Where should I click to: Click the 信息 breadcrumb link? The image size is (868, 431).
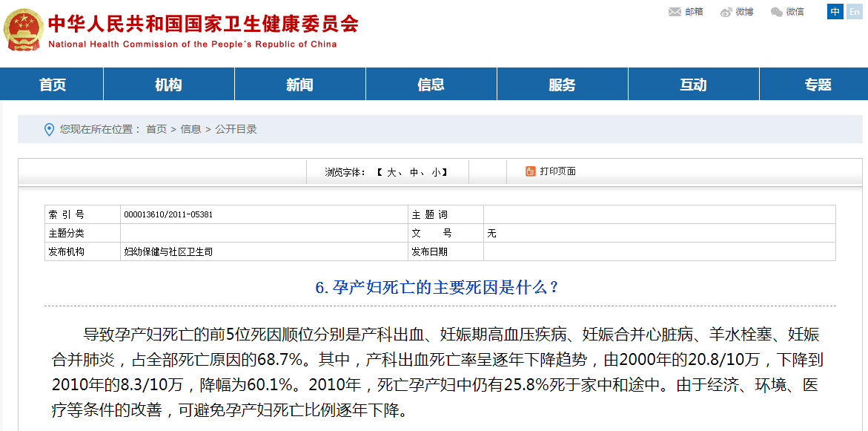tap(191, 129)
